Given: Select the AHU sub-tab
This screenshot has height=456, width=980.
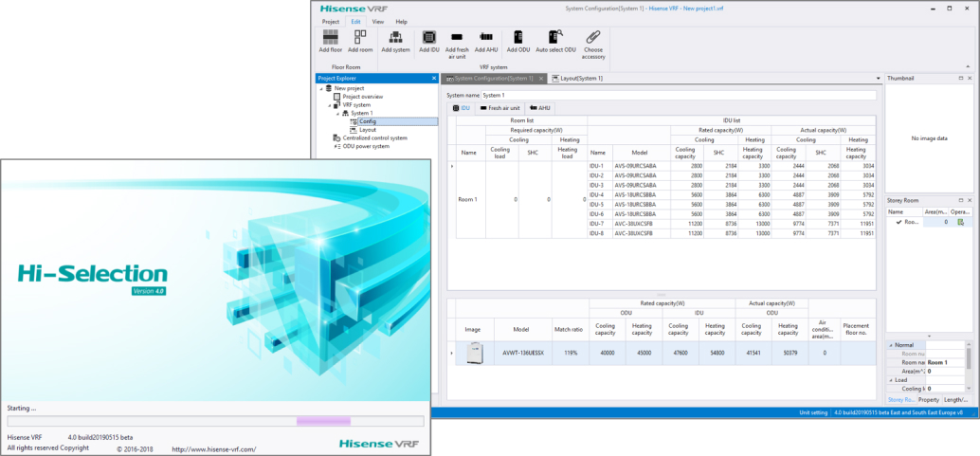Looking at the screenshot, I should point(540,108).
